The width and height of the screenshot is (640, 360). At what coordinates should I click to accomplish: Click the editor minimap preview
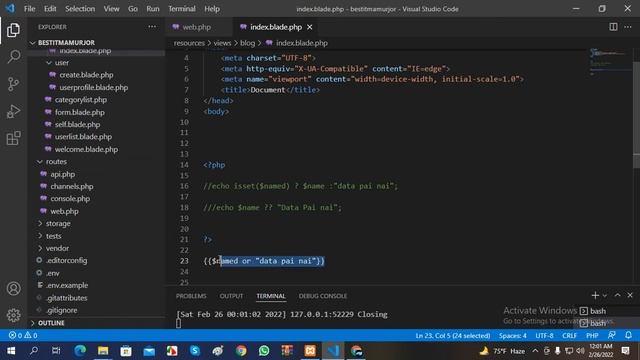[x=610, y=61]
